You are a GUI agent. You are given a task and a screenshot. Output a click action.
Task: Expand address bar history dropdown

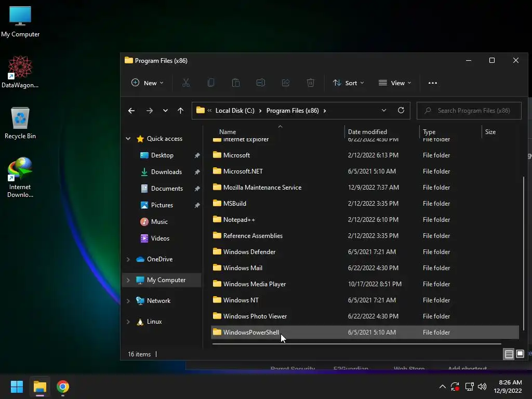384,110
